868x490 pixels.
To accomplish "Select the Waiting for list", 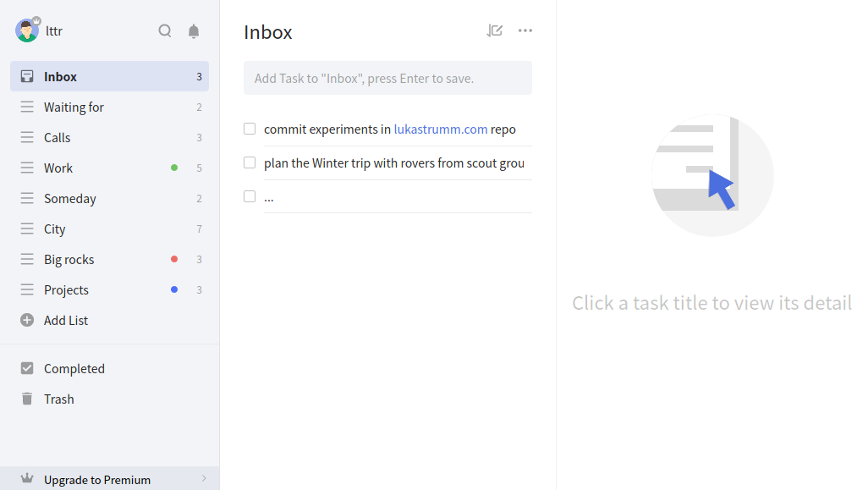I will tap(110, 107).
